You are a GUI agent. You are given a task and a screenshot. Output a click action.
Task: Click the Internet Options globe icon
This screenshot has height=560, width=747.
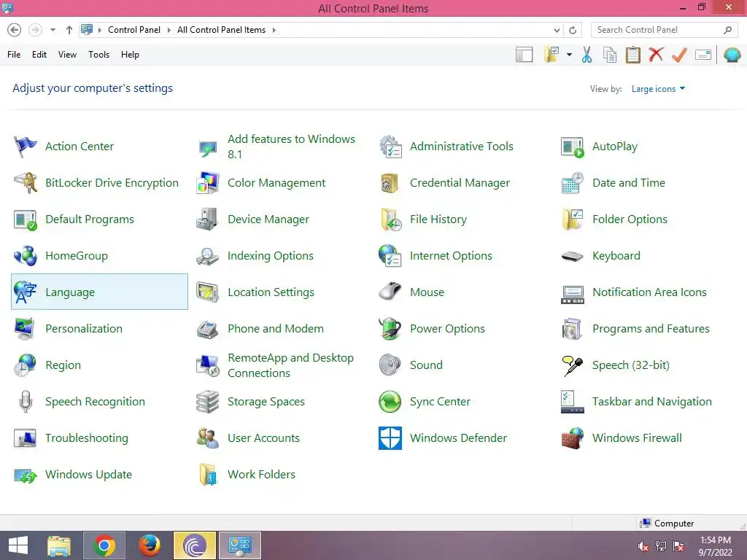pyautogui.click(x=390, y=256)
